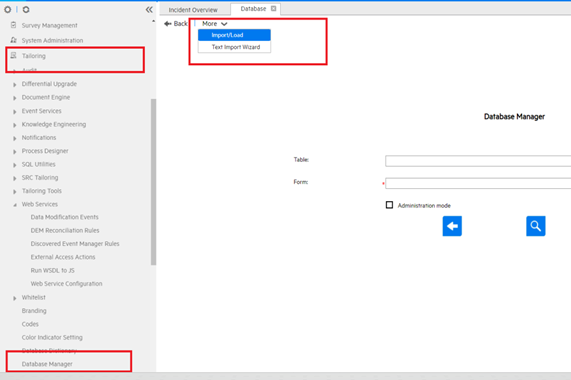Click the Process Designer label
This screenshot has height=380, width=571.
pos(45,151)
